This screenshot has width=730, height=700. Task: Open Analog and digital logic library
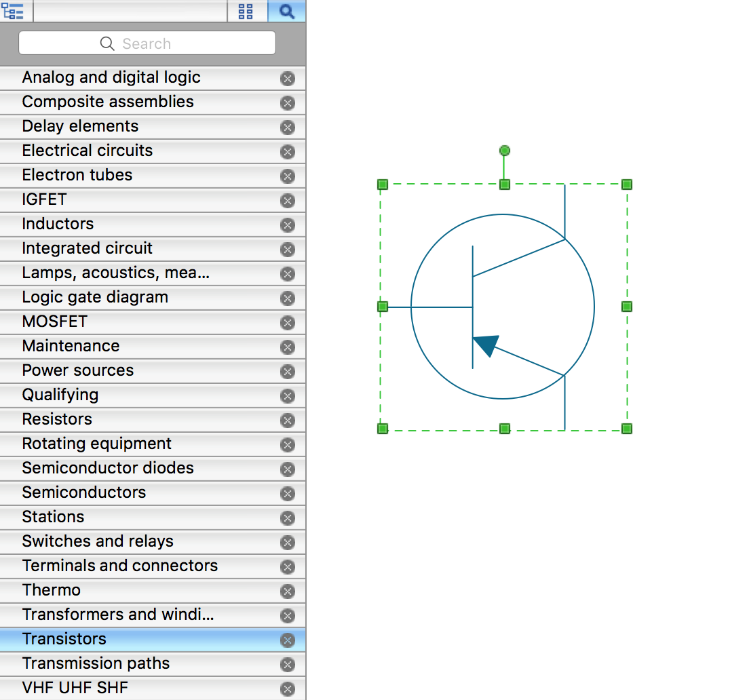[153, 78]
